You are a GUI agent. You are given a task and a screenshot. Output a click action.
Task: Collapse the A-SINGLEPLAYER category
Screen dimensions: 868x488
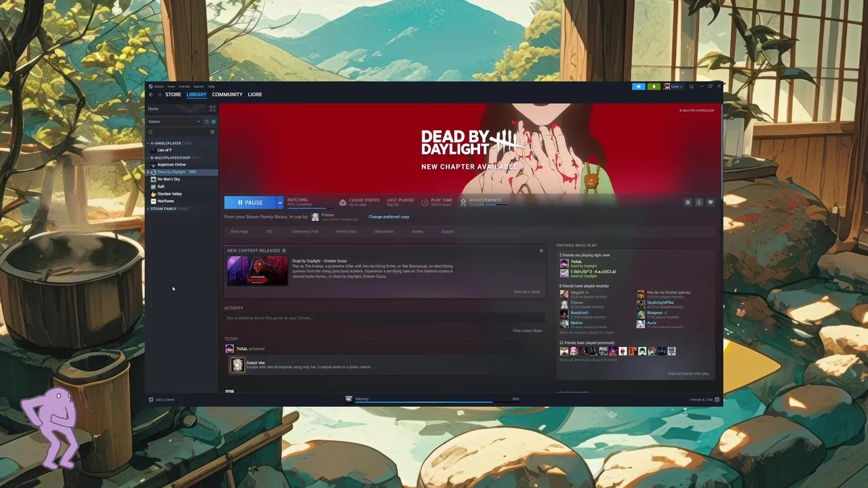149,143
